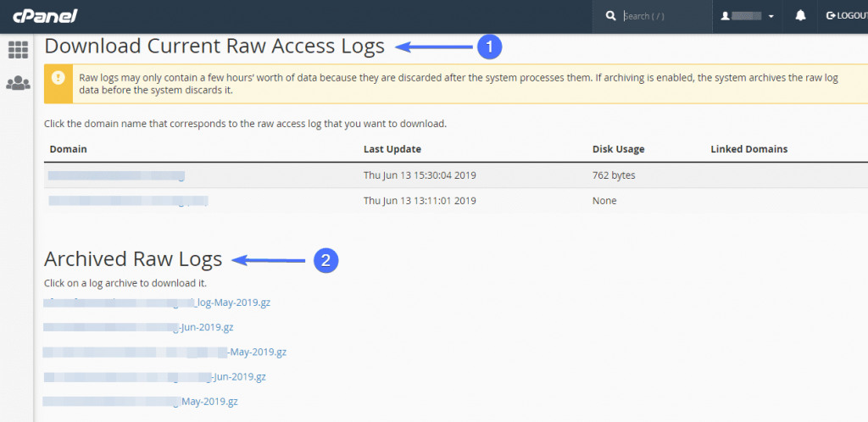Download the _log-May-2019.gz archive
The width and height of the screenshot is (868, 422).
pyautogui.click(x=157, y=303)
